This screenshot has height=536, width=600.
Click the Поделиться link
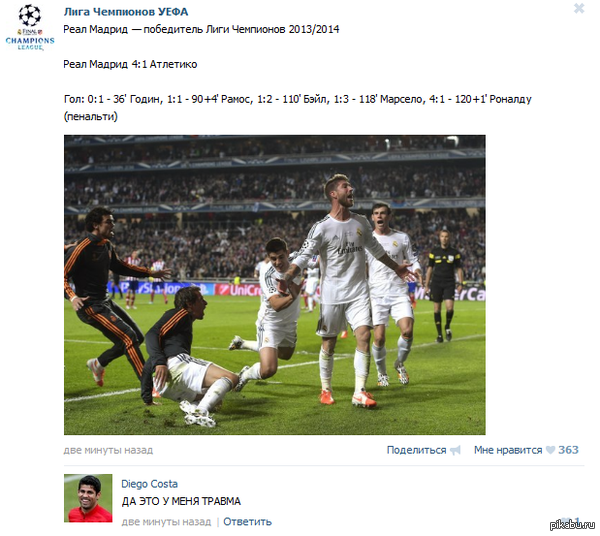click(416, 450)
